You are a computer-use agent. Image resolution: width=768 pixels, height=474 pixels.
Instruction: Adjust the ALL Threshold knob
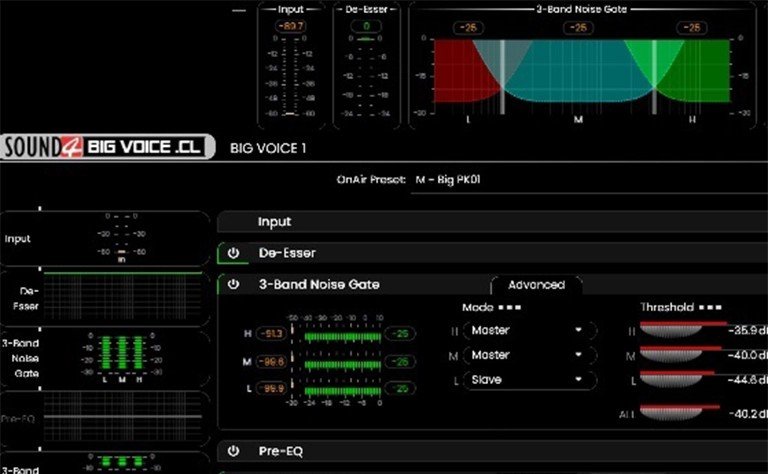click(671, 413)
